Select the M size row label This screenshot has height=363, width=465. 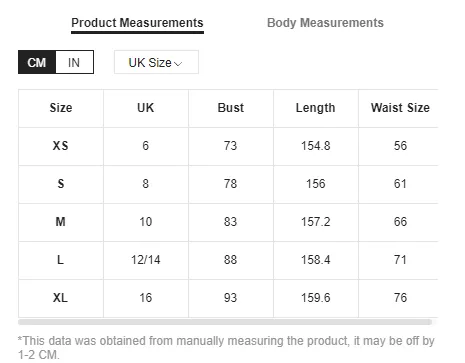point(61,222)
